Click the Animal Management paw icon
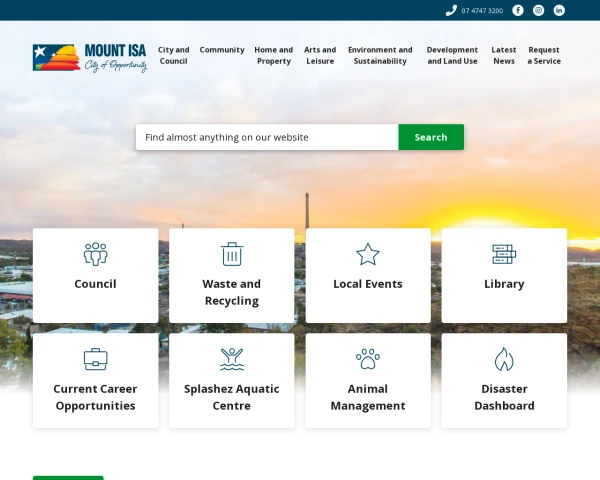The height and width of the screenshot is (480, 600). point(368,359)
